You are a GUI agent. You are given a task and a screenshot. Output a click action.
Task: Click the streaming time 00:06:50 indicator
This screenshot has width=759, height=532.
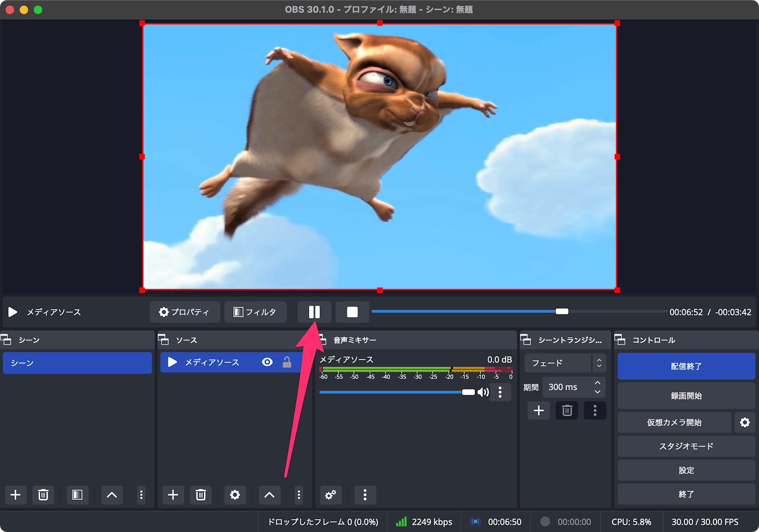point(505,522)
